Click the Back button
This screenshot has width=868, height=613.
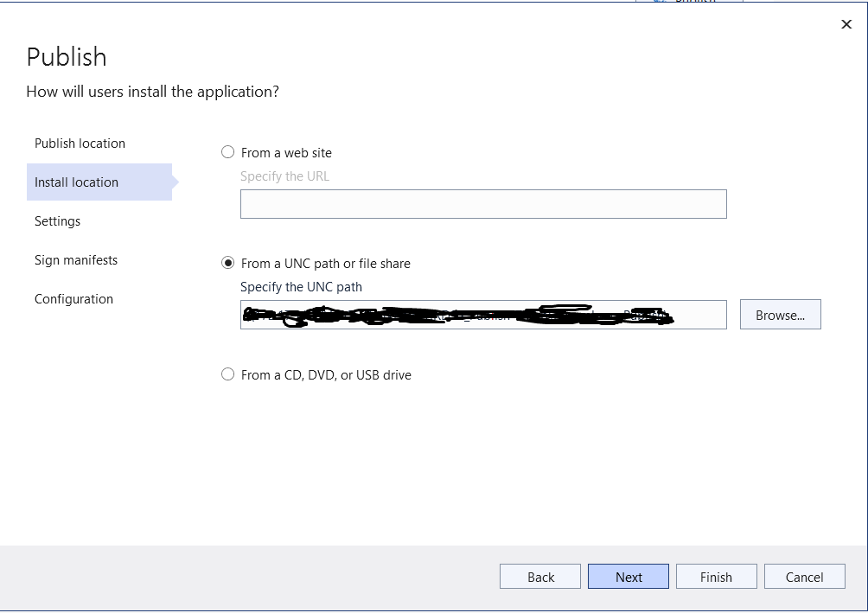point(539,576)
